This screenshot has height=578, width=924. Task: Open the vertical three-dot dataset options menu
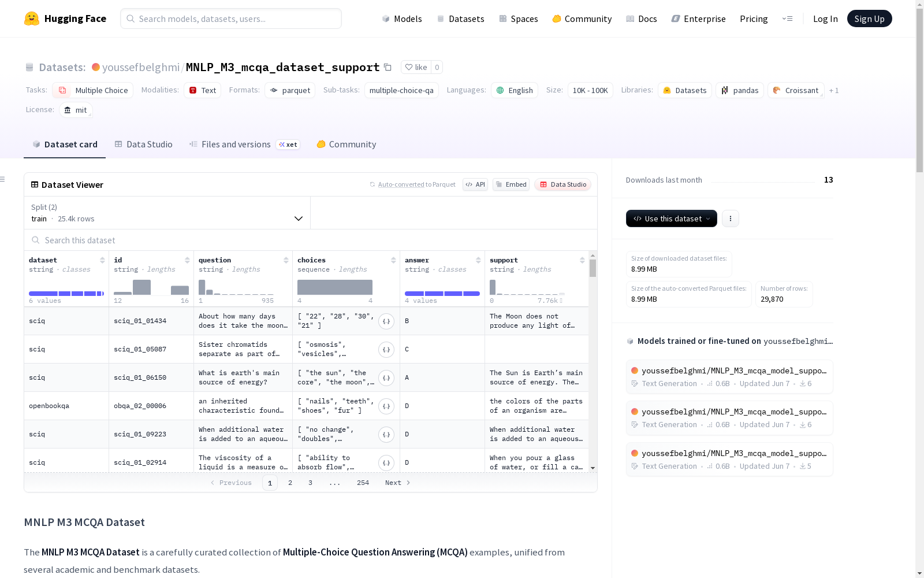(x=731, y=218)
